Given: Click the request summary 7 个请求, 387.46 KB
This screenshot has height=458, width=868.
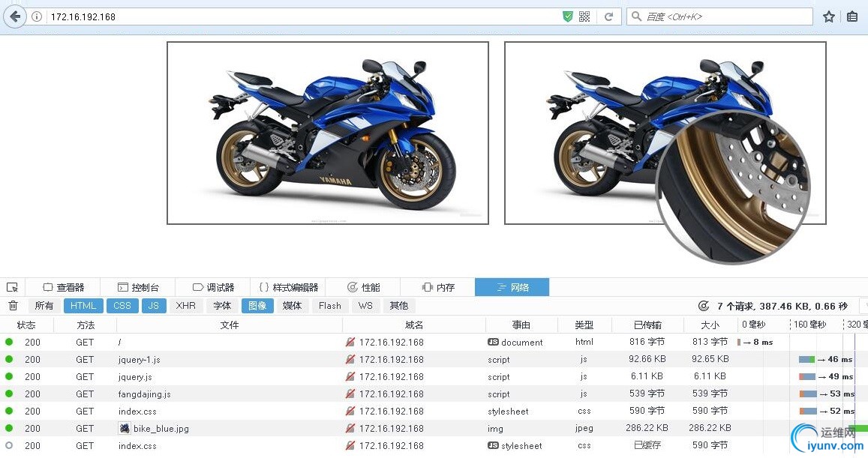Looking at the screenshot, I should [782, 306].
